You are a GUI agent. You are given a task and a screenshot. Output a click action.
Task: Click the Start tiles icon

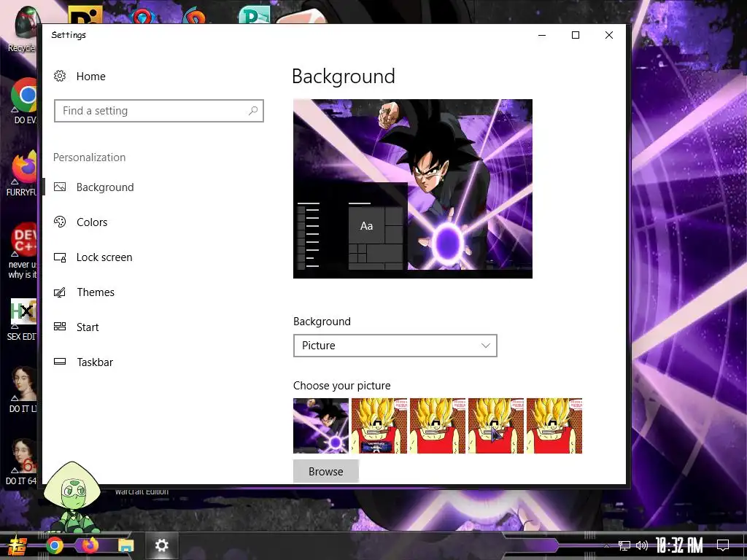pos(60,327)
